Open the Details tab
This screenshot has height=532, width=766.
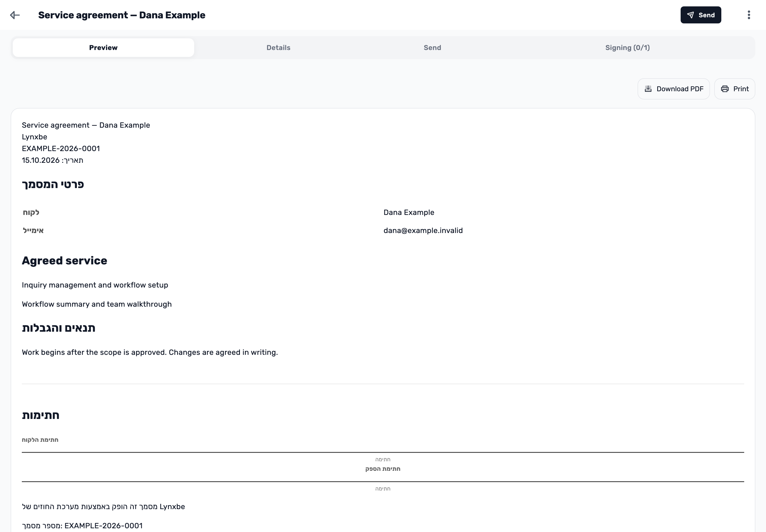click(278, 48)
